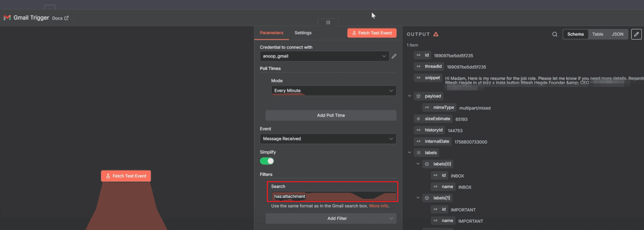The height and width of the screenshot is (230, 644).
Task: Click the multipart/mixed value
Action: coord(475,108)
